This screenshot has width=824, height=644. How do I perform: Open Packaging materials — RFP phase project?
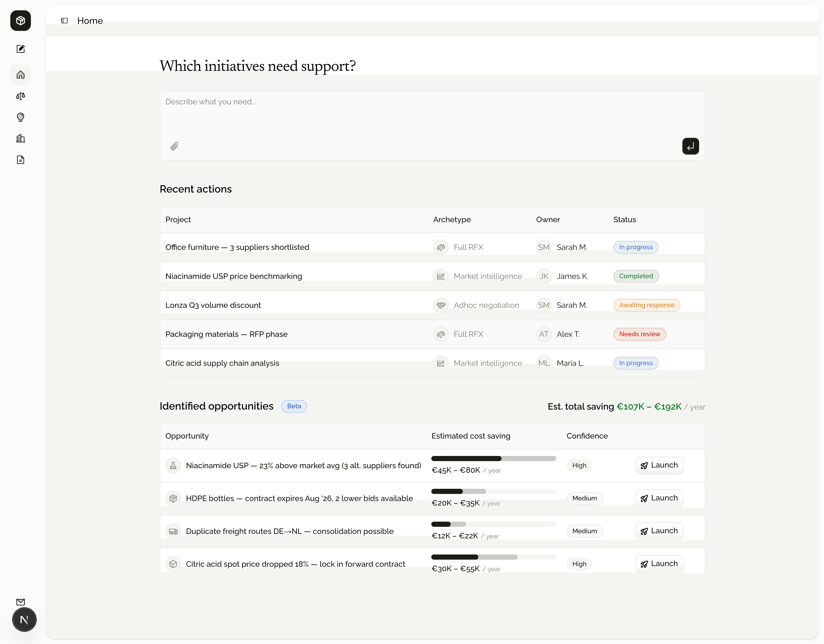tap(226, 334)
